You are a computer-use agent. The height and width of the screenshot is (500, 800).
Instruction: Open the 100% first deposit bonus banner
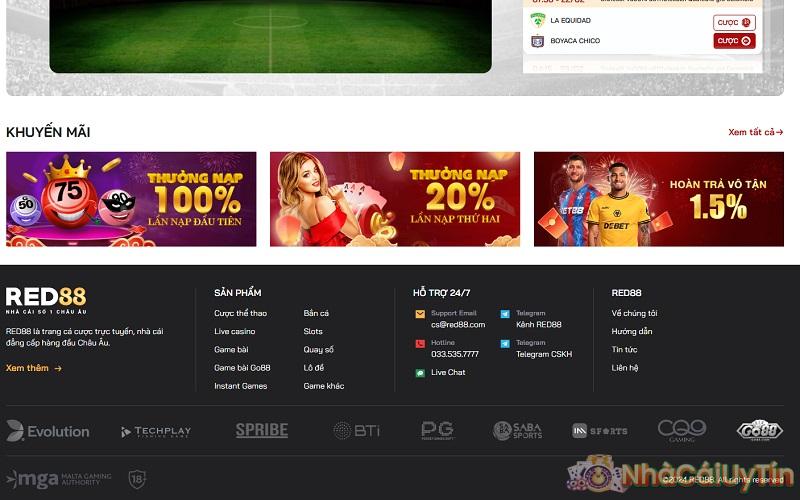tap(131, 199)
